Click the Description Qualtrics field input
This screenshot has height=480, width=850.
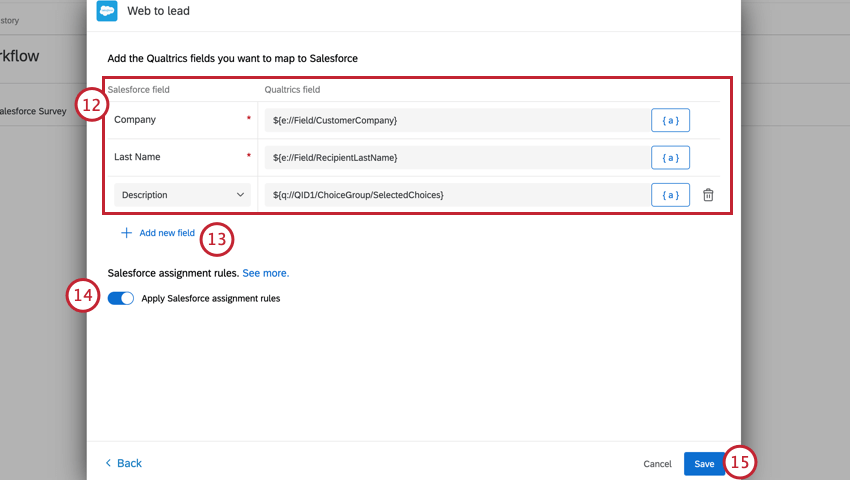[455, 195]
